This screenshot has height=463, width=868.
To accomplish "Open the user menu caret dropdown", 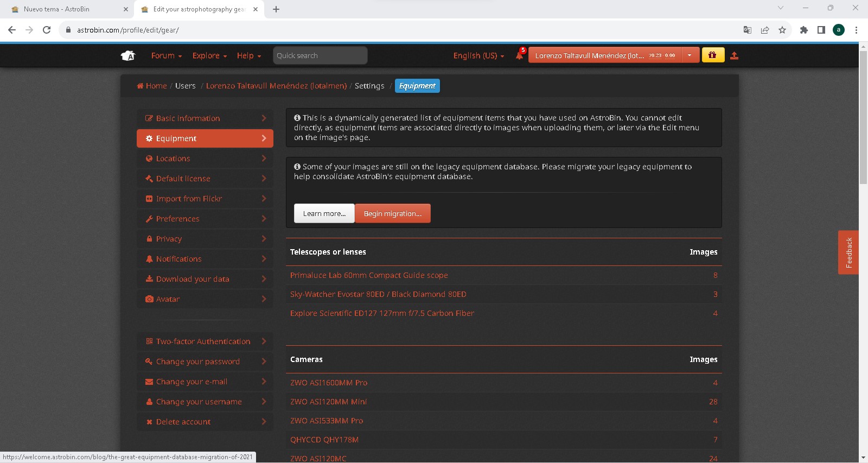I will point(690,55).
